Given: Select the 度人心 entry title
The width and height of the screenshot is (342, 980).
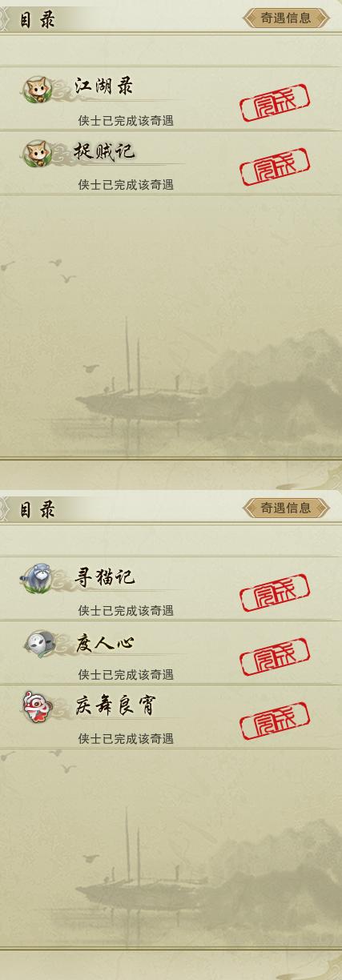Looking at the screenshot, I should 105,642.
